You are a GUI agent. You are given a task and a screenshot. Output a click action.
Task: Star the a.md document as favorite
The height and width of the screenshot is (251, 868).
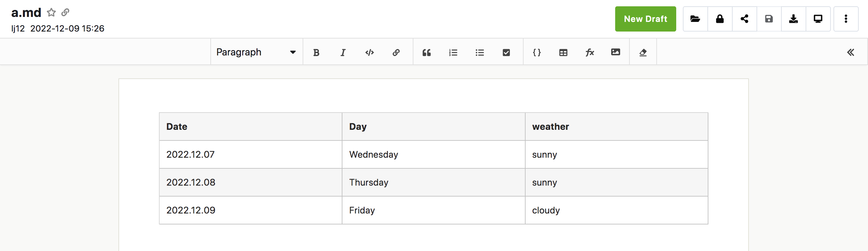pos(51,13)
